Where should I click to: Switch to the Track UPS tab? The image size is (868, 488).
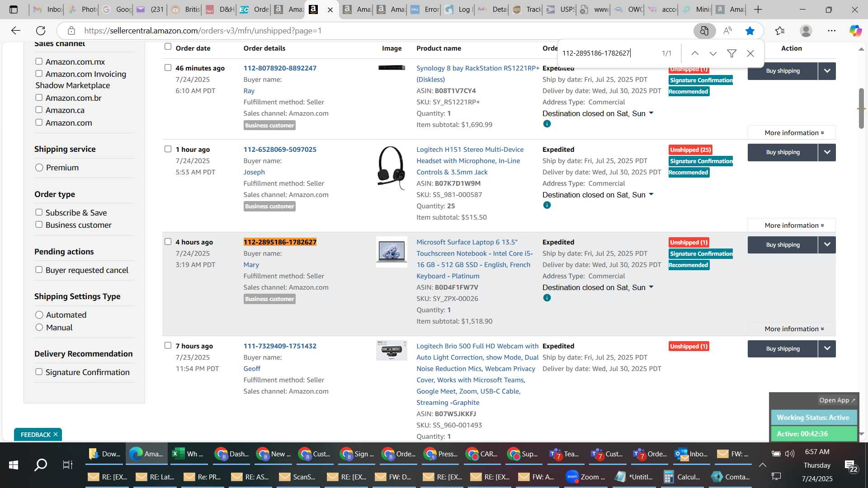526,9
